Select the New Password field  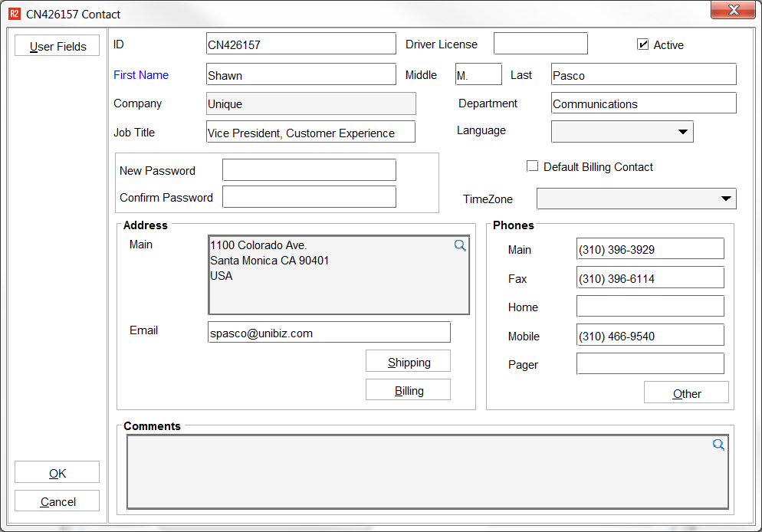click(x=309, y=170)
